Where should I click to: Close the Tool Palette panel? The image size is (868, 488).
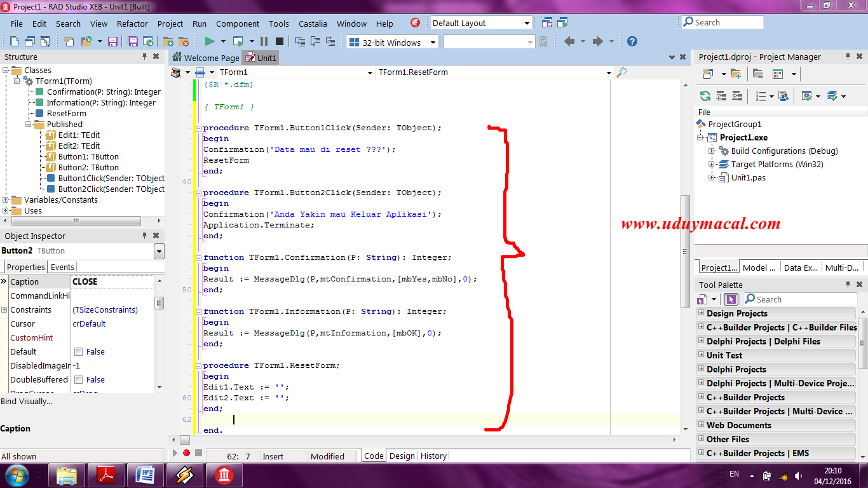[859, 285]
